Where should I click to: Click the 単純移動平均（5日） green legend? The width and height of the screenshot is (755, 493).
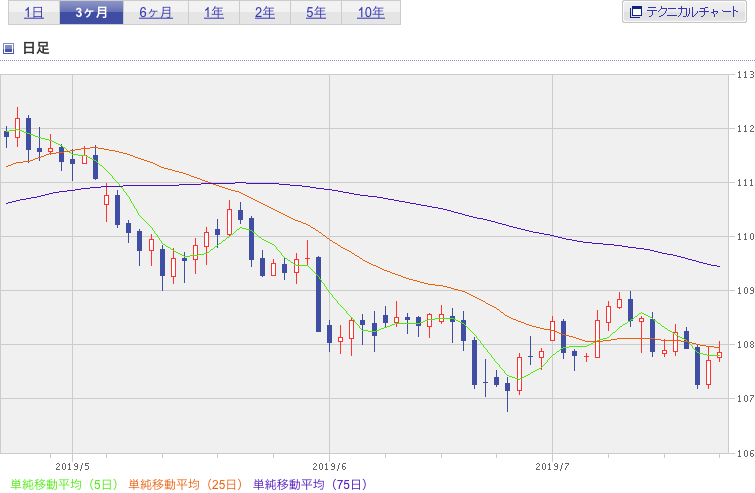64,484
